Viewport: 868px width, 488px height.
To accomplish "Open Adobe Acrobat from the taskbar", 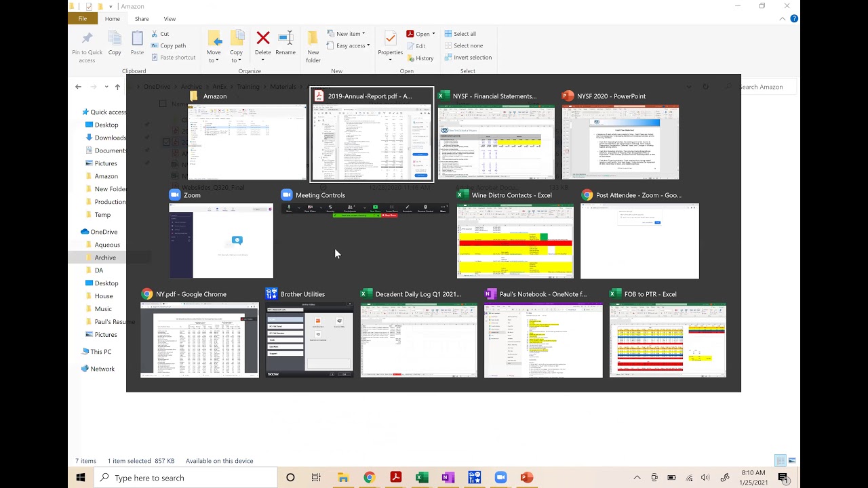I will tap(395, 478).
